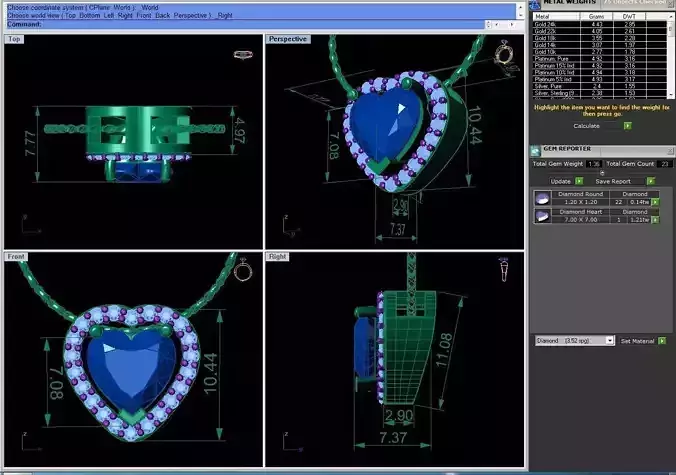Select the Gold 18k row
The image size is (676, 475).
click(600, 38)
